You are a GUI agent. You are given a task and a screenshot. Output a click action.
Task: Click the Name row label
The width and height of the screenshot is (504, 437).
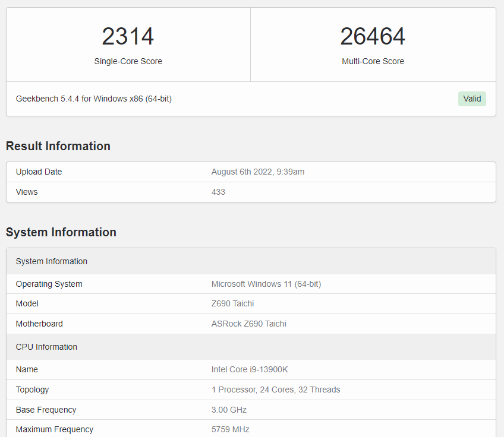click(x=27, y=369)
